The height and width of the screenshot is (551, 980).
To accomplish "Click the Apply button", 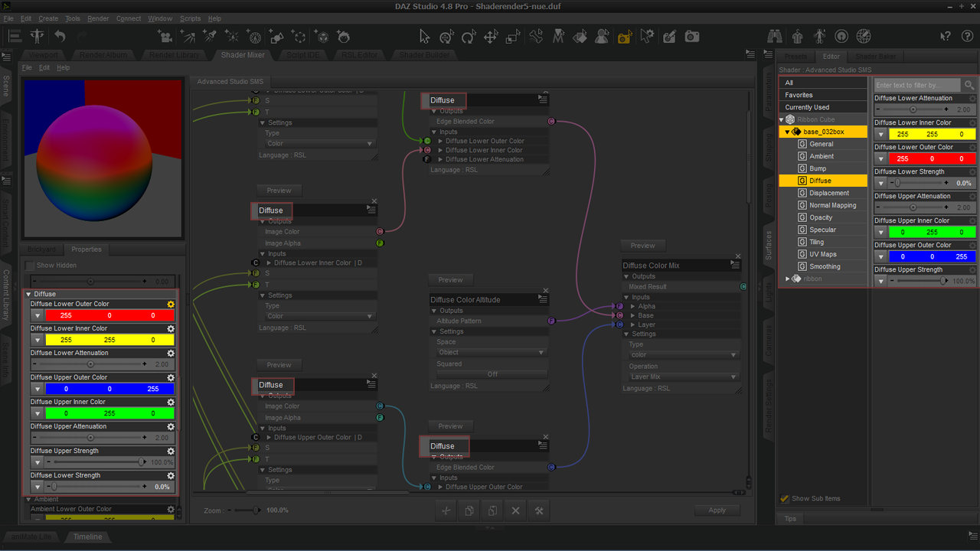I will [x=717, y=510].
